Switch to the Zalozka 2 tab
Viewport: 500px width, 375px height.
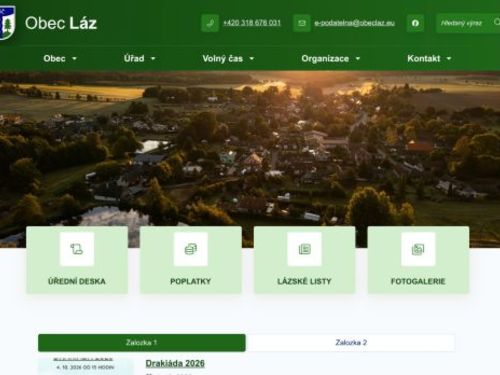click(x=351, y=343)
